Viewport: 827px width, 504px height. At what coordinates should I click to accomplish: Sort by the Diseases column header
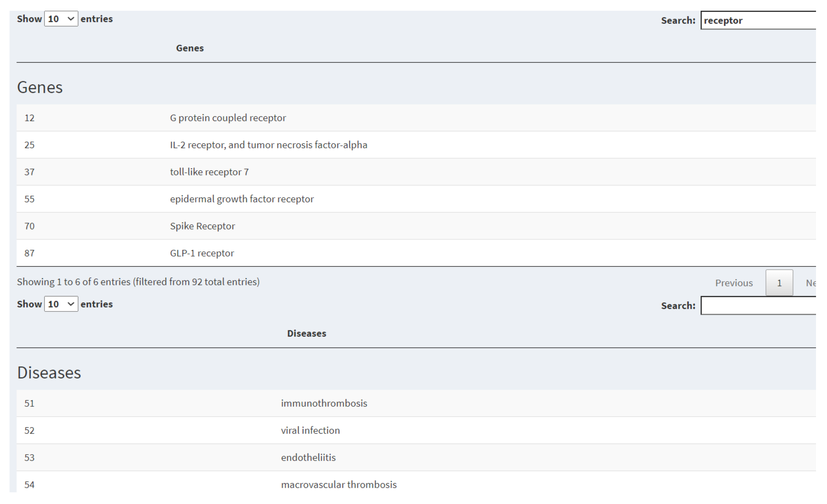[307, 333]
